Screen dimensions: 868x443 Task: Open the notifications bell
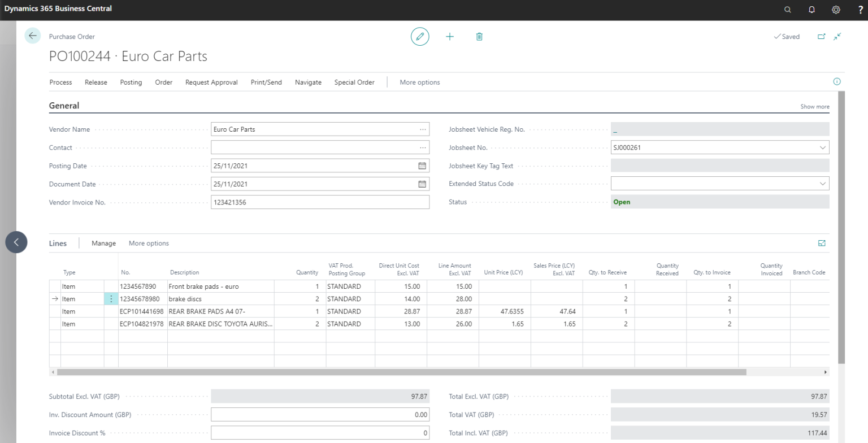[x=811, y=10]
